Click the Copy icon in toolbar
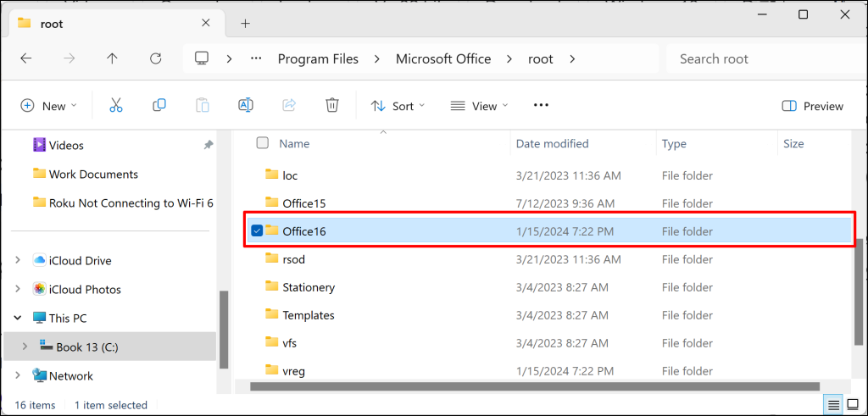Screen dimensions: 868x416 pos(159,105)
